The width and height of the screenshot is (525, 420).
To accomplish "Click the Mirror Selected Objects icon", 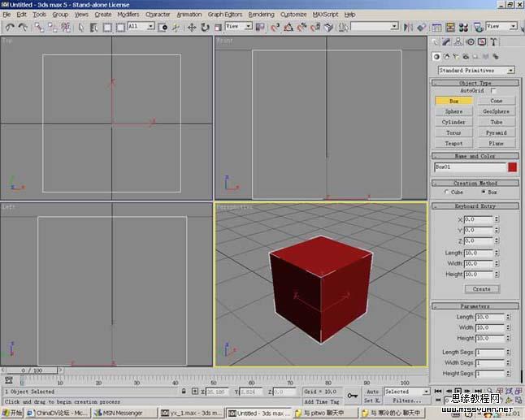I will click(x=408, y=28).
